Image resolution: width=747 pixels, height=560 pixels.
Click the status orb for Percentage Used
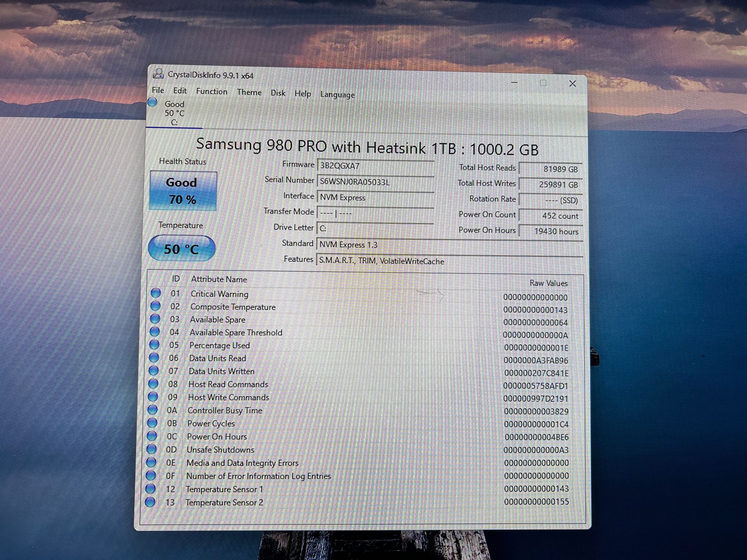154,345
